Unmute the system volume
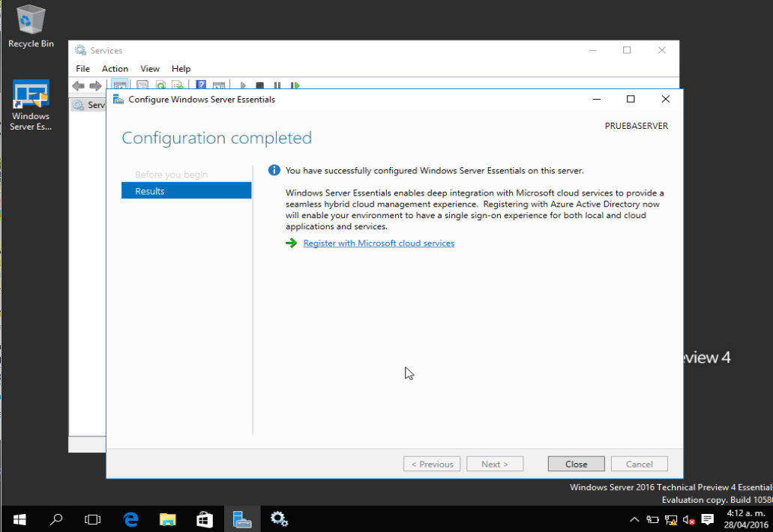Viewport: 773px width, 532px height. (688, 519)
